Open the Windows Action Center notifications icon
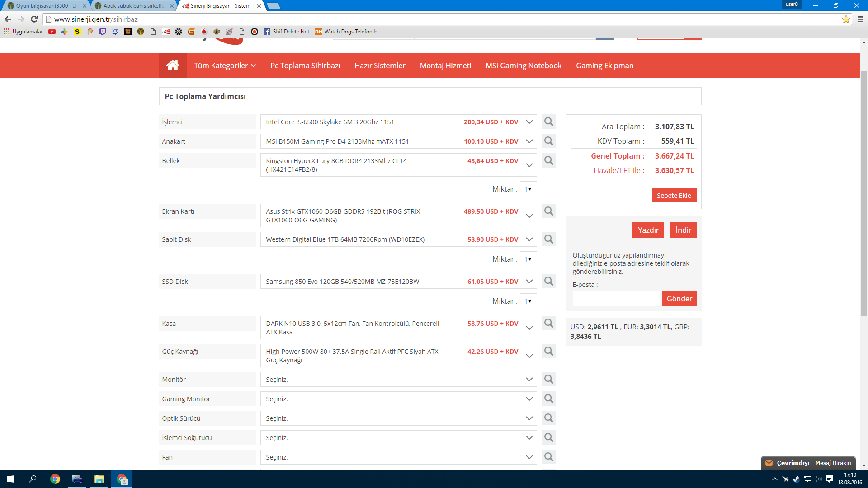Image resolution: width=868 pixels, height=488 pixels. tap(829, 479)
